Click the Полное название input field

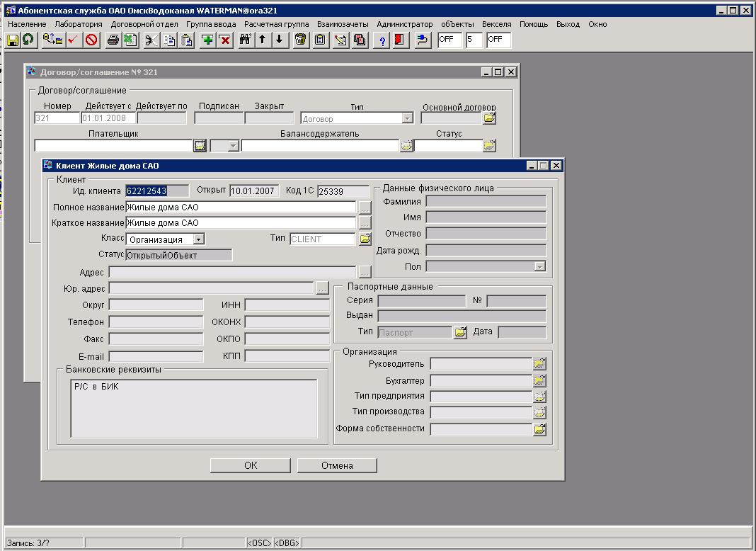click(241, 208)
